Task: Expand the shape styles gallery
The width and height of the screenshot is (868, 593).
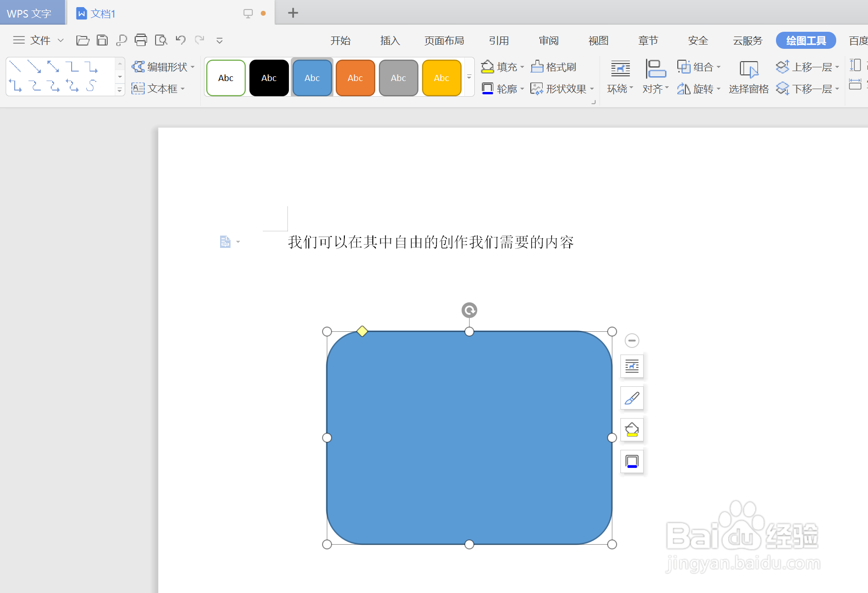Action: point(469,77)
